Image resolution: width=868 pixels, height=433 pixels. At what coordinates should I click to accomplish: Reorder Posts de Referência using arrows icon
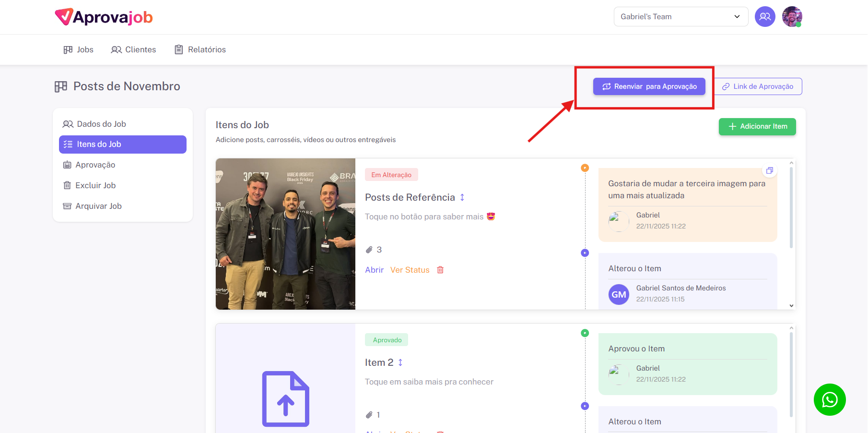(462, 197)
